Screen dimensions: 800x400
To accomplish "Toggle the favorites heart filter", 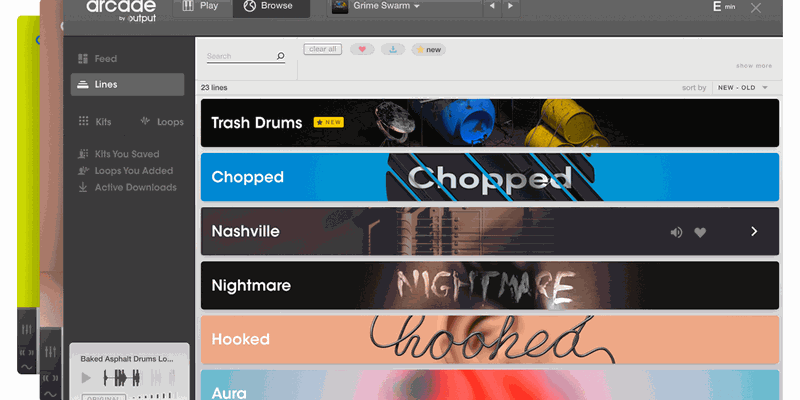I will pos(362,49).
